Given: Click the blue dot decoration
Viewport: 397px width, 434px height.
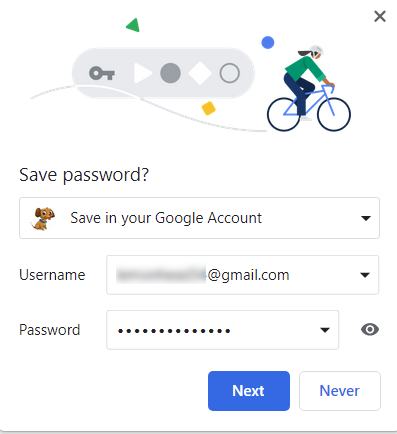Looking at the screenshot, I should pos(268,43).
